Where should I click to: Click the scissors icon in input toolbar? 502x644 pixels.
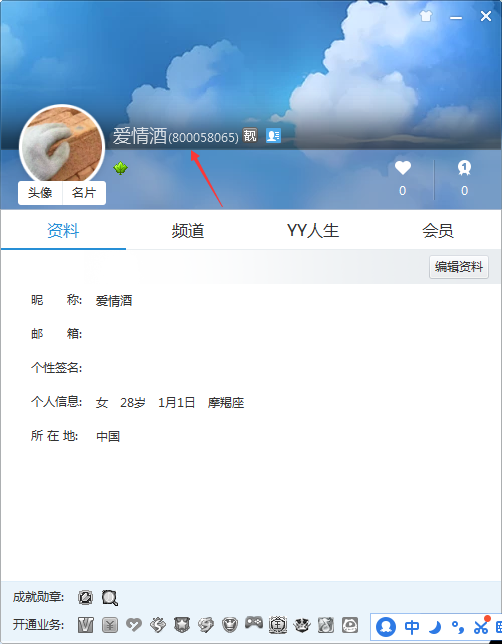(x=481, y=626)
